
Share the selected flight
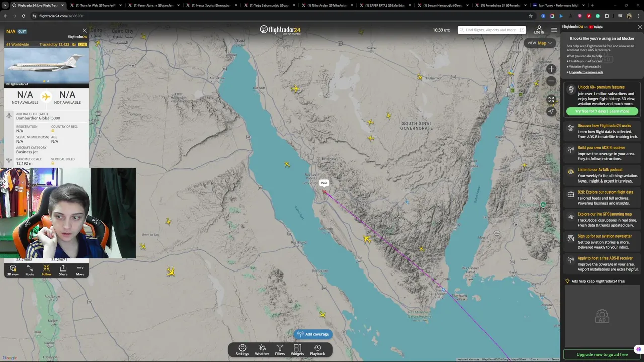(63, 270)
